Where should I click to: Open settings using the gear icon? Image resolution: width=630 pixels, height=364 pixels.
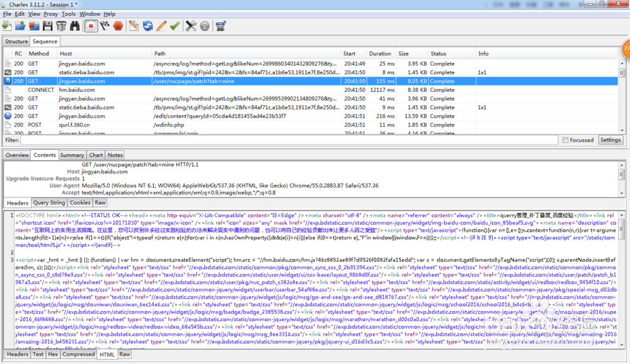[x=205, y=26]
